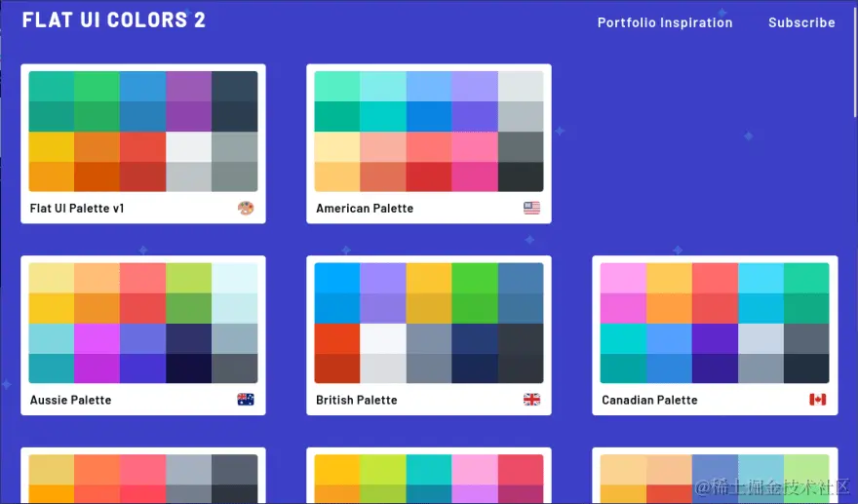The image size is (858, 504).
Task: Pick the turquoise top-left swatch in Flat UI Palette v1
Action: (x=52, y=87)
